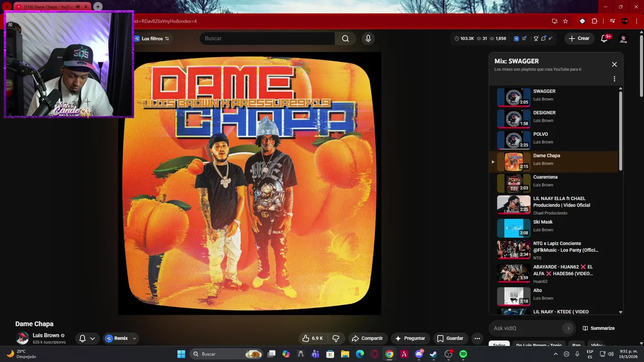Open the Mix playlist three-dot options
Viewport: 644px width, 362px height.
(614, 79)
